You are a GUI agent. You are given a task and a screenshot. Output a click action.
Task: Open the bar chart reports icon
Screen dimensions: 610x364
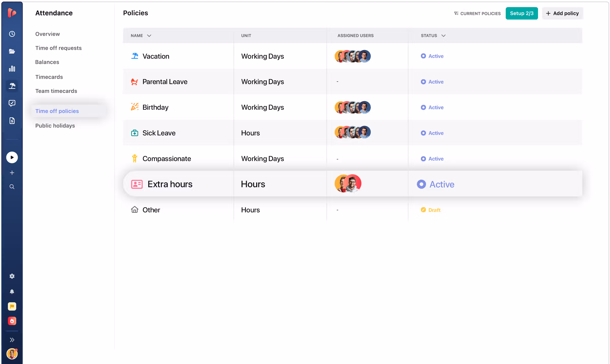tap(12, 69)
